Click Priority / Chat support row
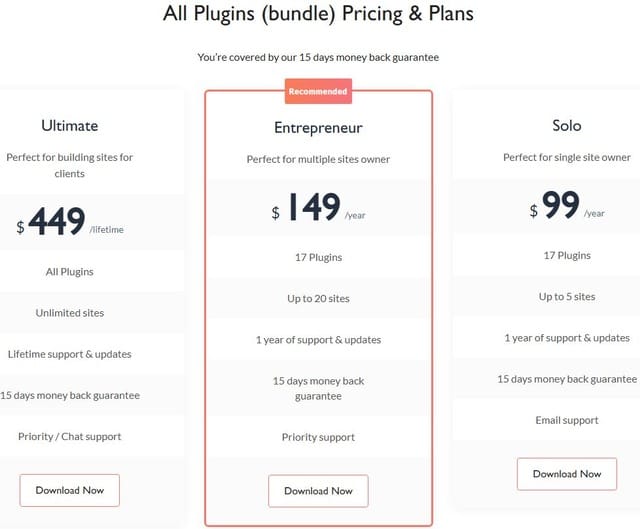Screen dimensions: 640x529 point(70,437)
